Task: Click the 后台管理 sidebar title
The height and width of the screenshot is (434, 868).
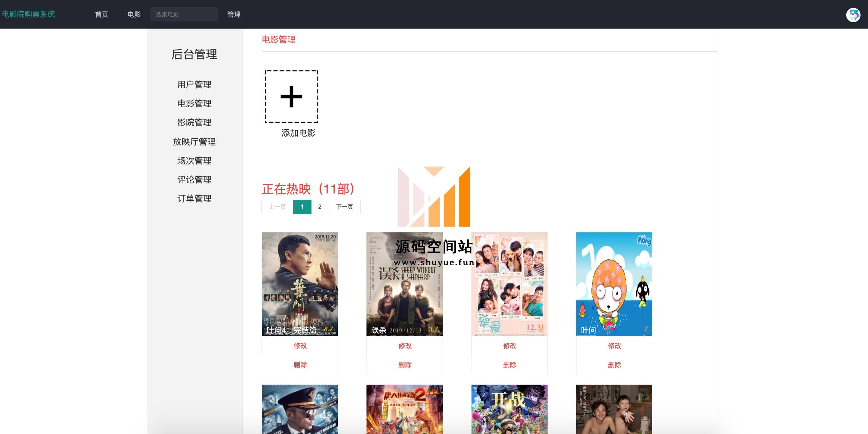Action: [194, 54]
